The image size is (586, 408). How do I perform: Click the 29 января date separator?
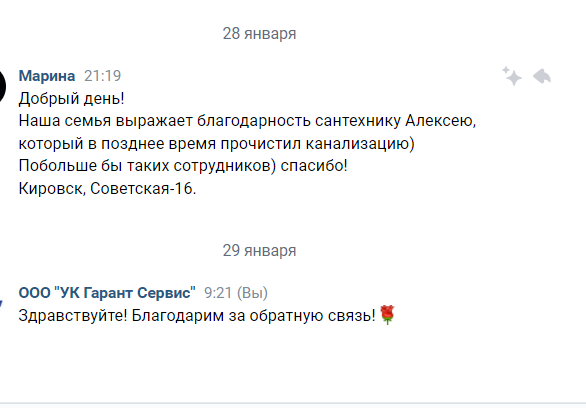259,251
